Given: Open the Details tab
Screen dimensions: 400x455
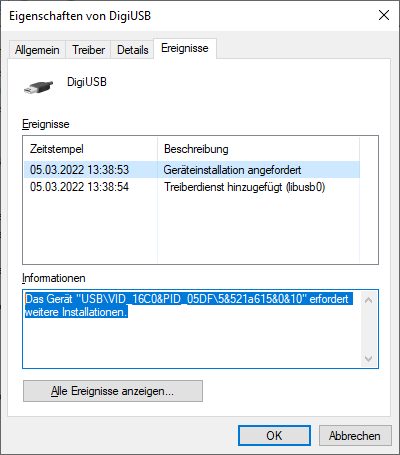Looking at the screenshot, I should [x=132, y=50].
